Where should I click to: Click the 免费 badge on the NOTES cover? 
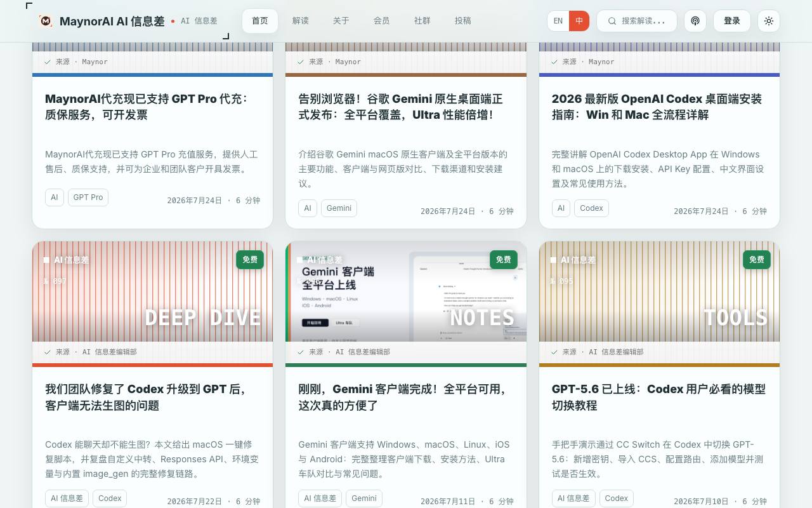pos(504,260)
